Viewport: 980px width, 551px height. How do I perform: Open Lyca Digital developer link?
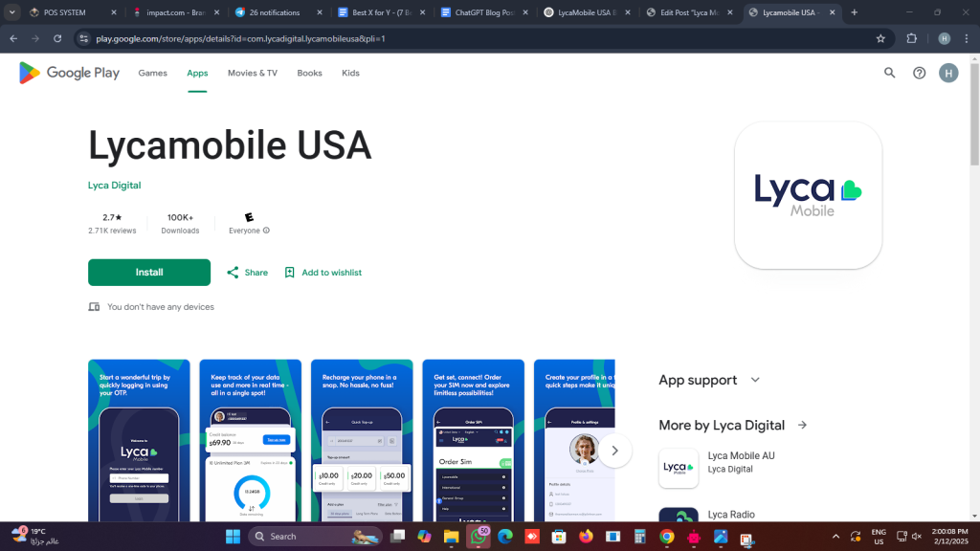click(115, 186)
